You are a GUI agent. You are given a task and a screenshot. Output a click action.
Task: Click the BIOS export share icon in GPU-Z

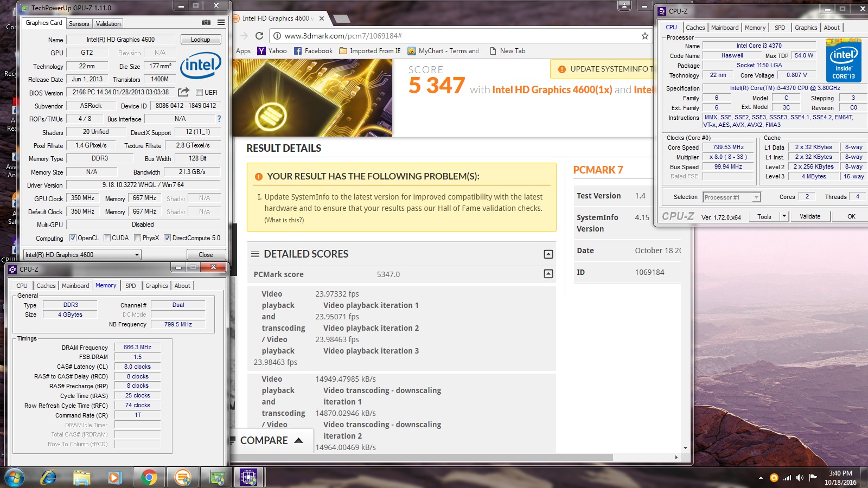point(183,92)
